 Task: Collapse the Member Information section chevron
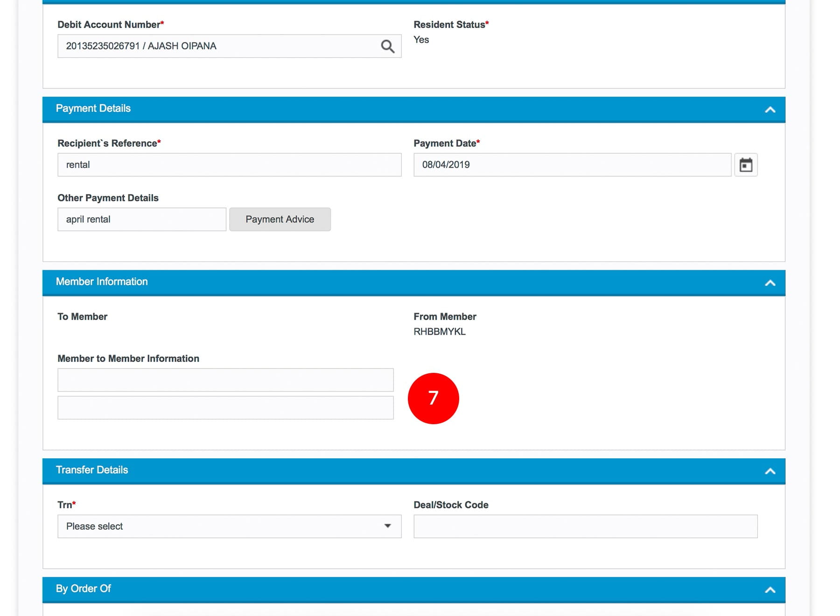pos(770,283)
